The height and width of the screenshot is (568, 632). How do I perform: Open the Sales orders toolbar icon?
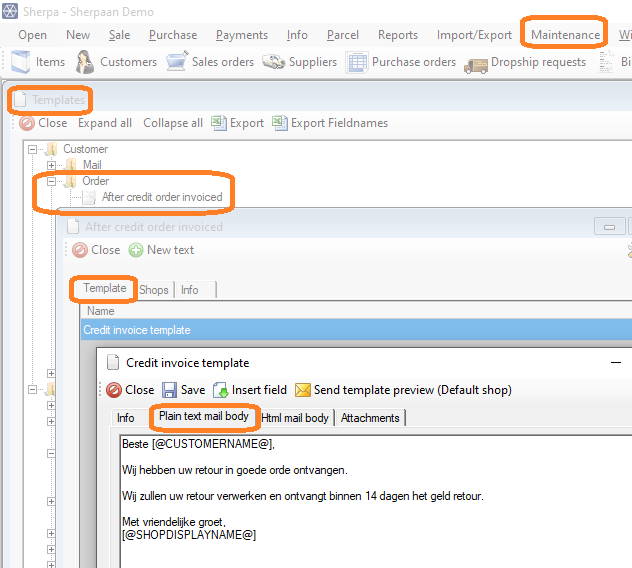coord(177,61)
